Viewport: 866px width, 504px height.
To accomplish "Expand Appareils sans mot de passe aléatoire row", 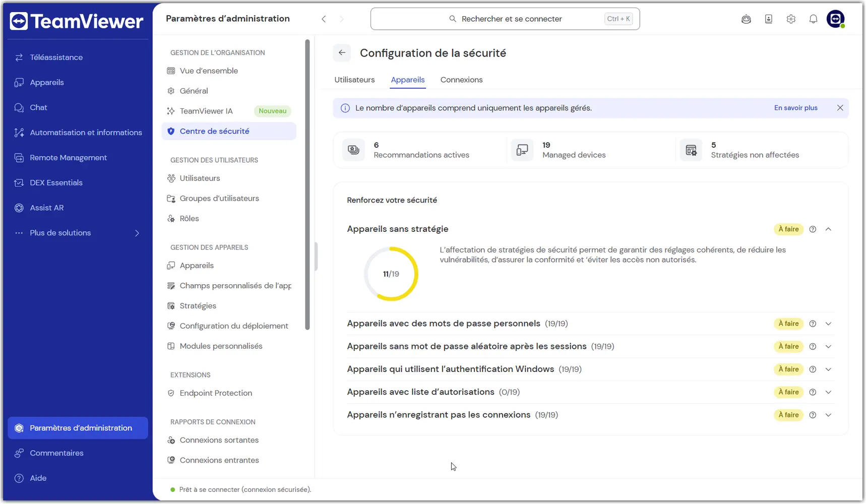I will [x=828, y=346].
